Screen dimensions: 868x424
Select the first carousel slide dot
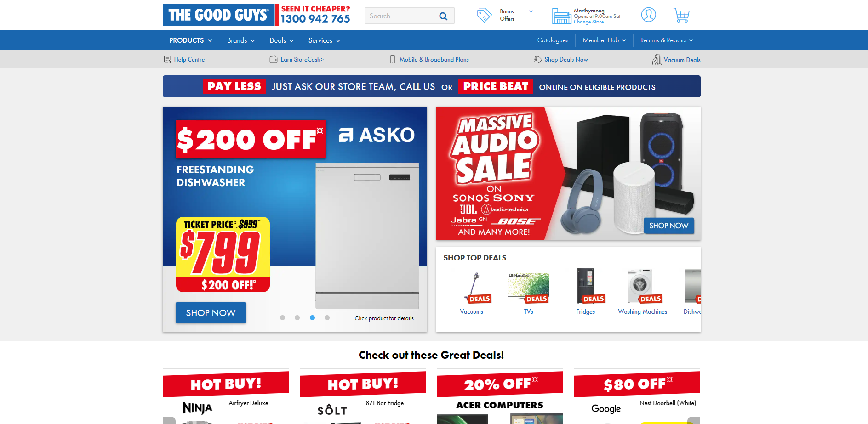[283, 318]
